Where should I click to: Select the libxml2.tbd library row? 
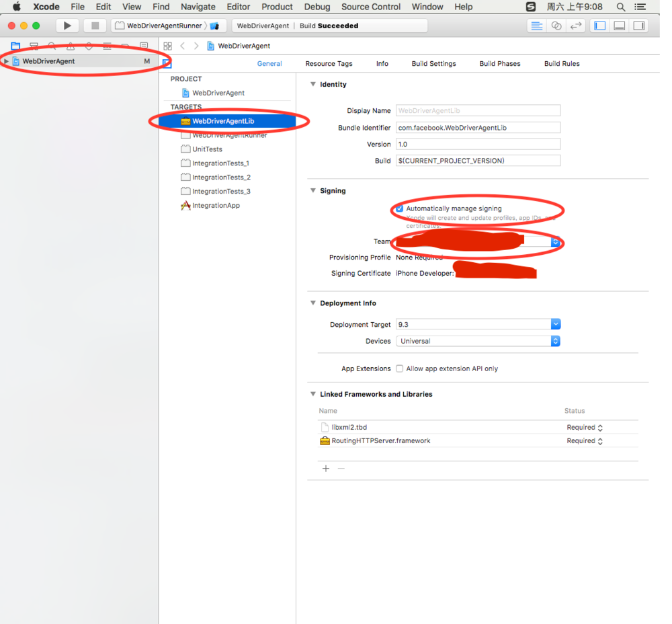[x=478, y=428]
